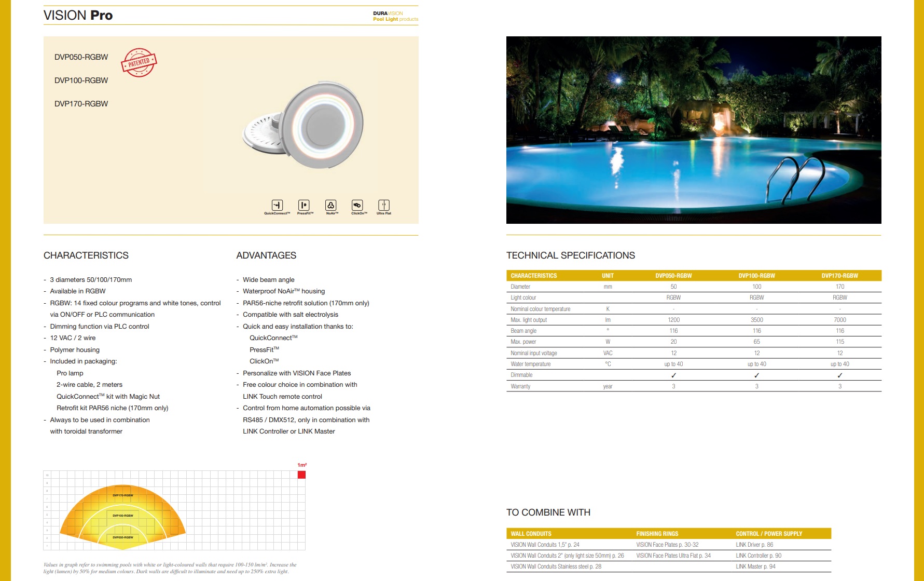Click the DURAVISION Pool Light products logo
The width and height of the screenshot is (924, 581).
[395, 16]
